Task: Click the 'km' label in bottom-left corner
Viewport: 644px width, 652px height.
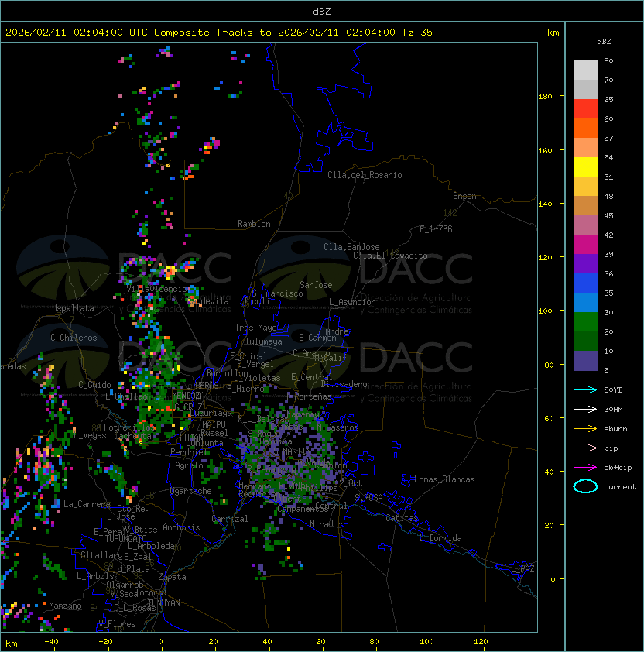Action: (x=12, y=643)
